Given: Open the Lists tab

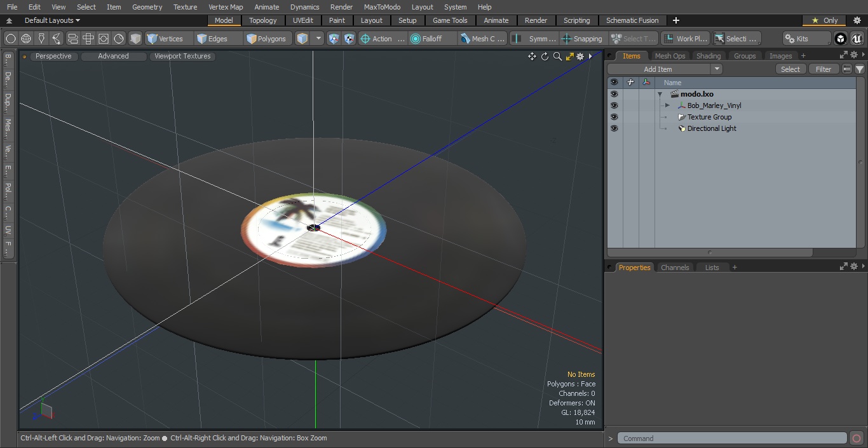Looking at the screenshot, I should 712,268.
